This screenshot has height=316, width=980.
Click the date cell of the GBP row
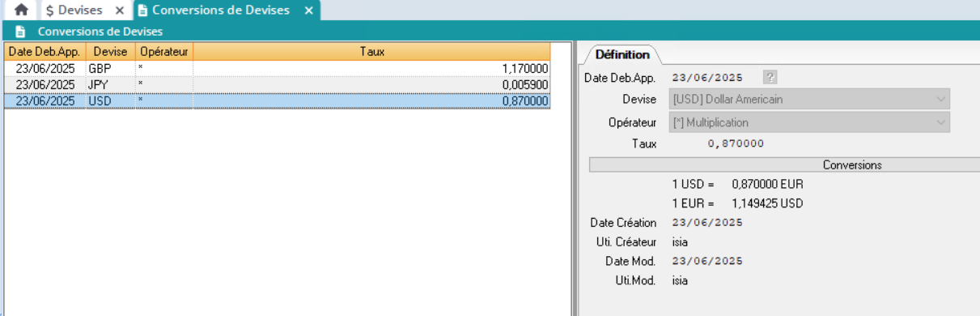(x=44, y=68)
